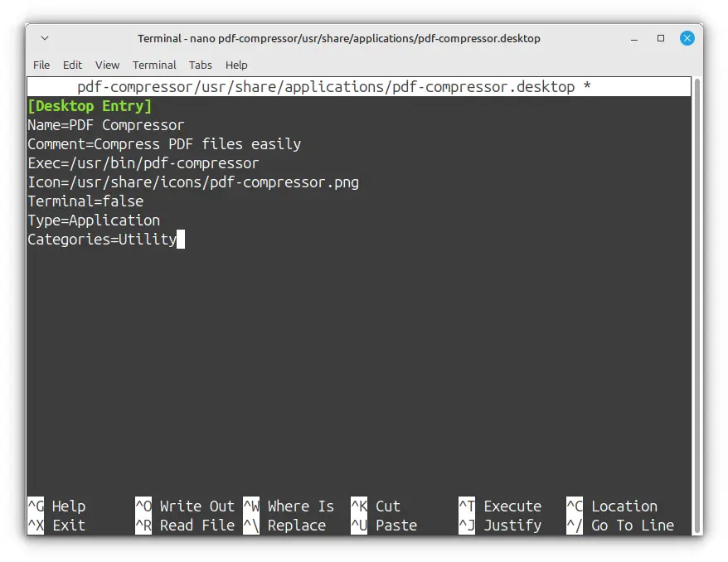728x562 pixels.
Task: Close the terminal window
Action: click(687, 38)
